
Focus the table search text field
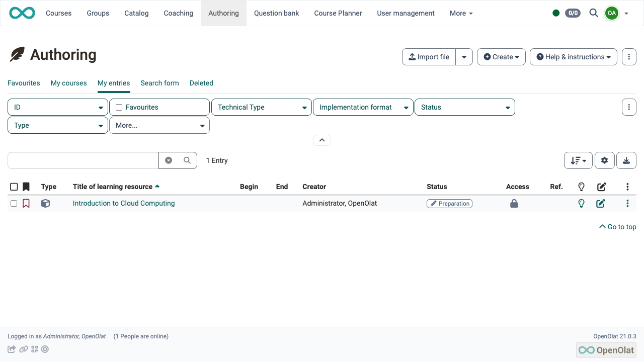pos(83,160)
